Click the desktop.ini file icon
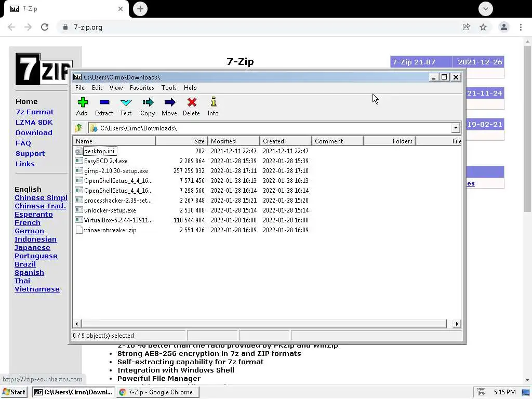The height and width of the screenshot is (399, 532). 79,151
